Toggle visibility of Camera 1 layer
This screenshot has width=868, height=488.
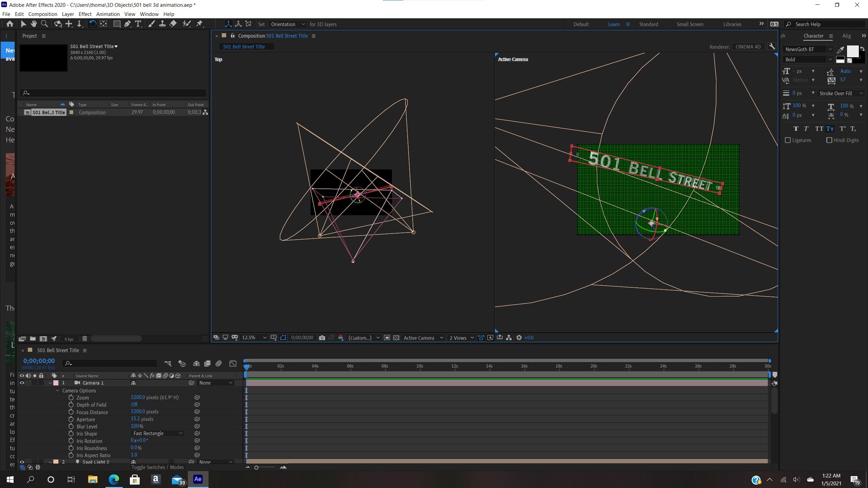coord(21,383)
